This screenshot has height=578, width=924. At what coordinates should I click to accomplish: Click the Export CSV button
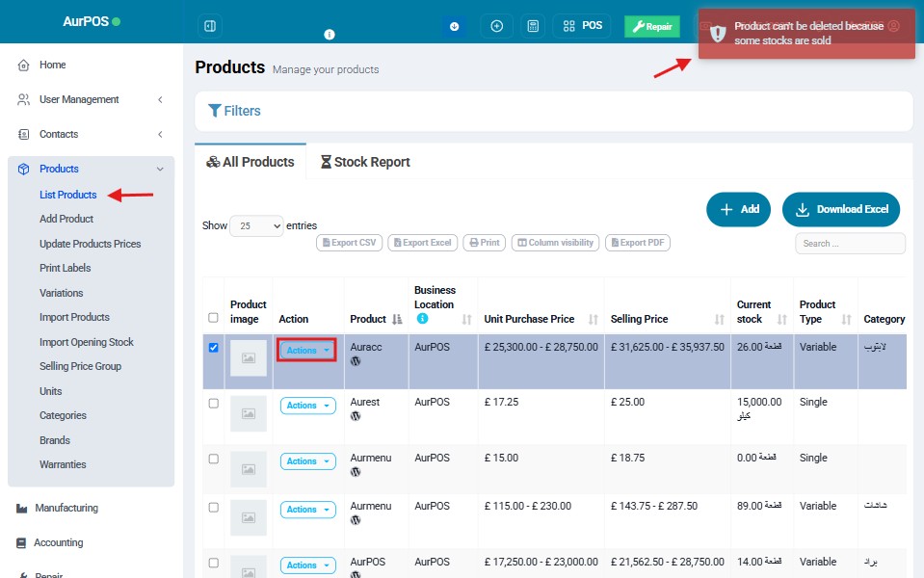350,243
